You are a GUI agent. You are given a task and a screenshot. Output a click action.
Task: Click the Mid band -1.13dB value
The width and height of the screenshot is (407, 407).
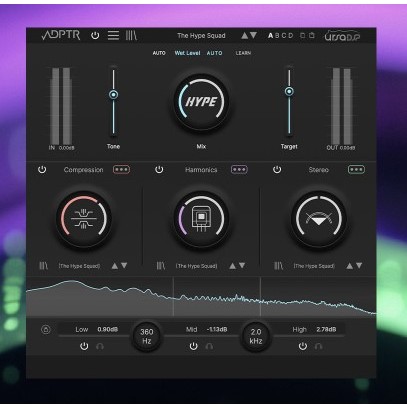click(x=217, y=329)
